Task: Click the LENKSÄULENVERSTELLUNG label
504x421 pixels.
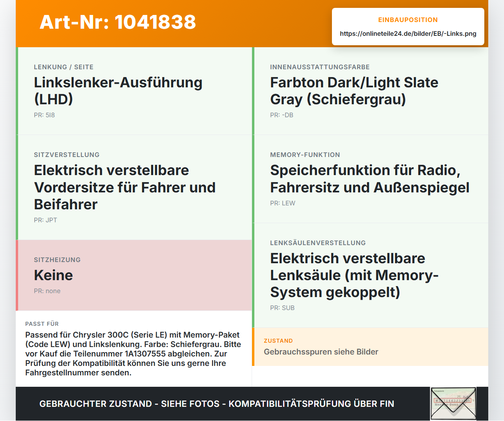Action: pyautogui.click(x=318, y=243)
